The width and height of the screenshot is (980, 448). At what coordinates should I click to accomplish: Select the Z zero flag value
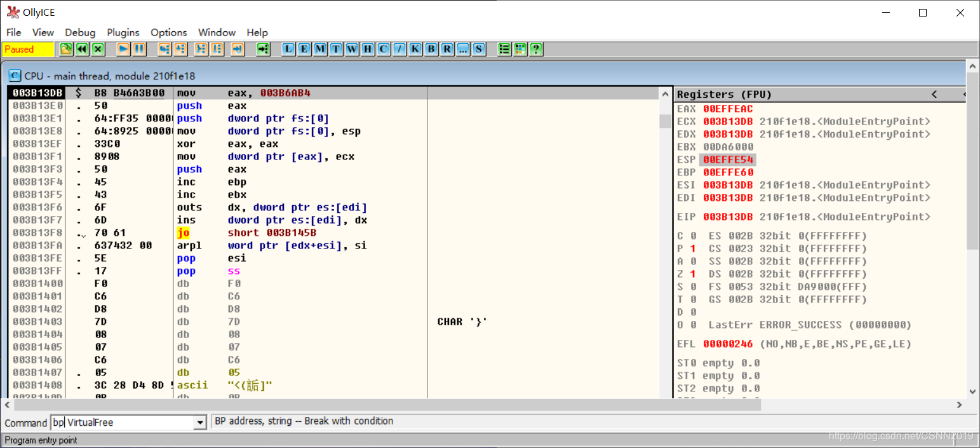click(693, 274)
